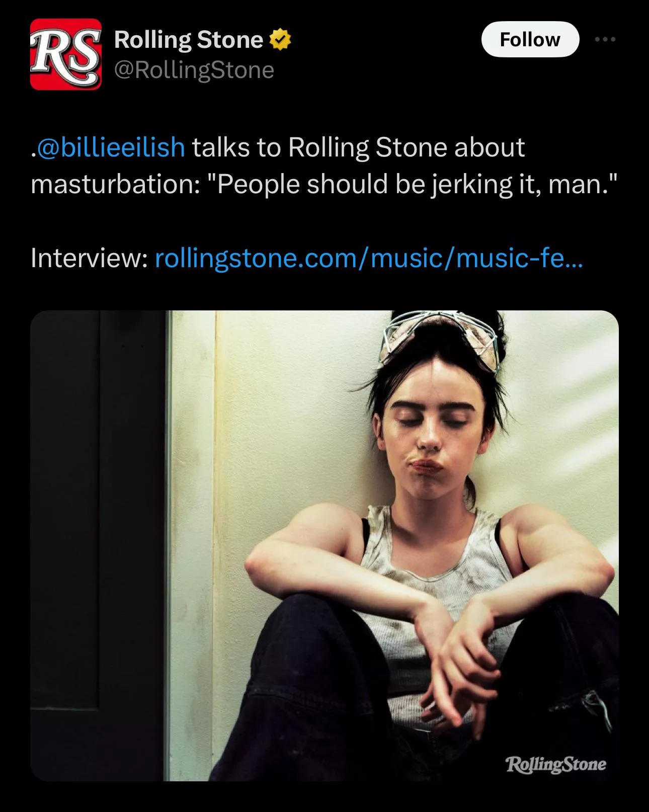This screenshot has height=812, width=649.
Task: Click the "Rolling Stone" display name
Action: click(x=188, y=40)
